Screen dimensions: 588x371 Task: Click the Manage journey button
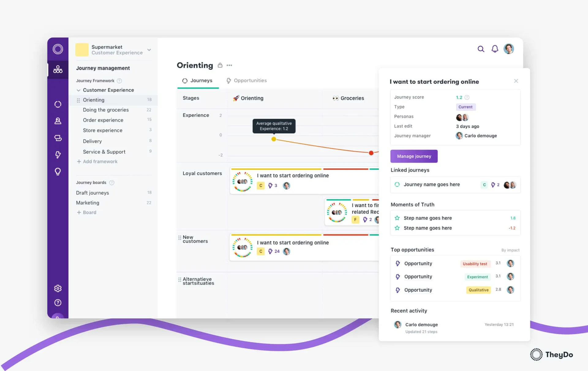click(x=414, y=156)
